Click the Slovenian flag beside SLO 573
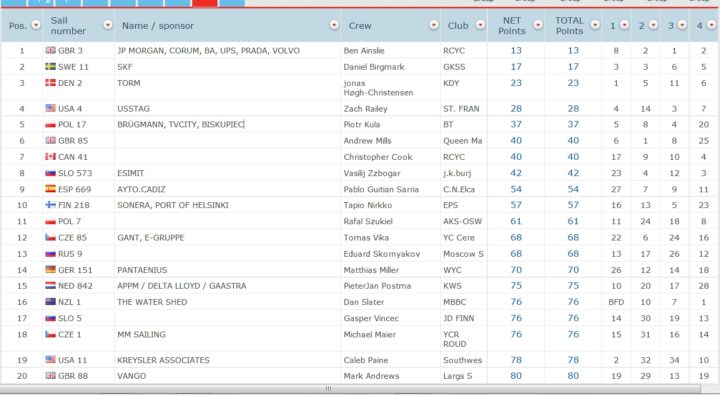Viewport: 720px width, 395px height. click(51, 173)
